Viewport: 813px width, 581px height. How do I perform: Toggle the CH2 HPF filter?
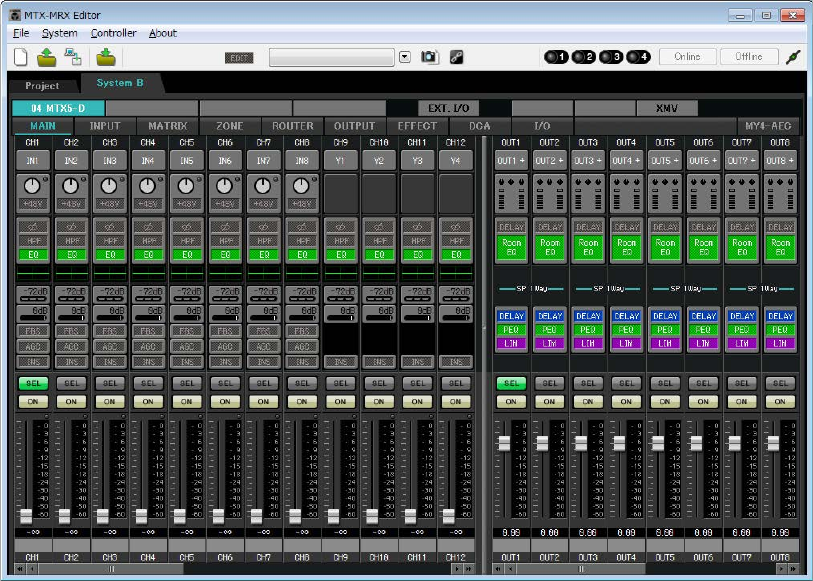[71, 240]
